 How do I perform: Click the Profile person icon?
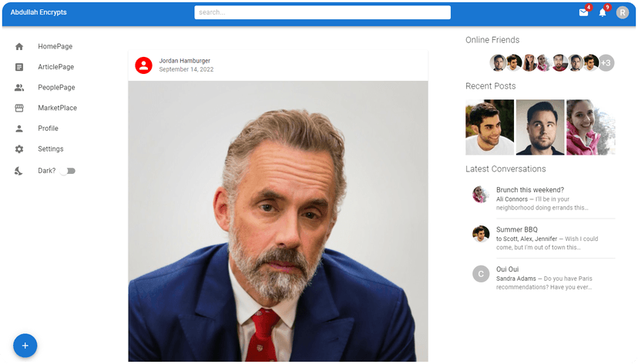click(19, 129)
